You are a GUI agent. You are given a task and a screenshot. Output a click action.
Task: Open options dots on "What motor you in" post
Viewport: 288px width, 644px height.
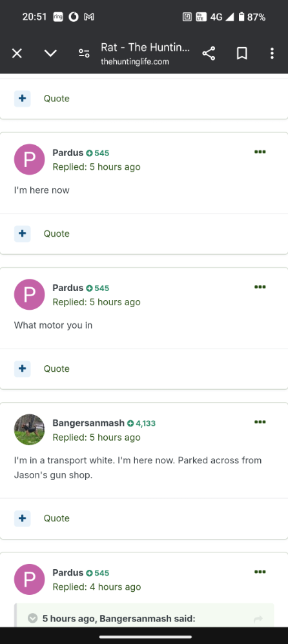260,287
